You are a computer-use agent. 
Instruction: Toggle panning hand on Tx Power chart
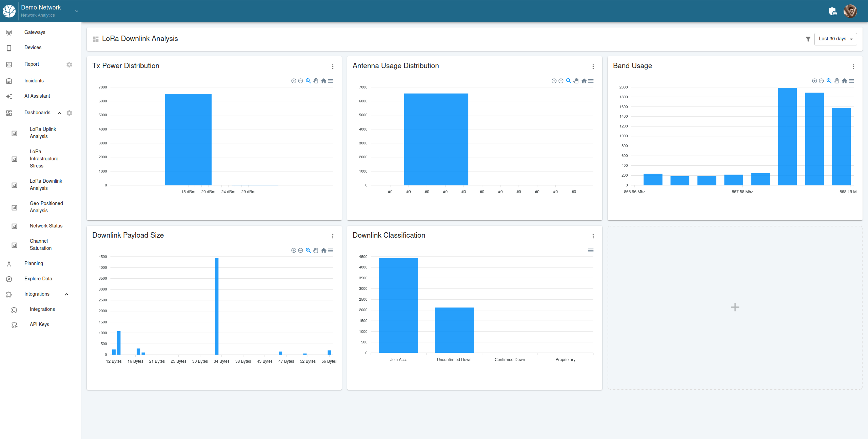pos(316,81)
